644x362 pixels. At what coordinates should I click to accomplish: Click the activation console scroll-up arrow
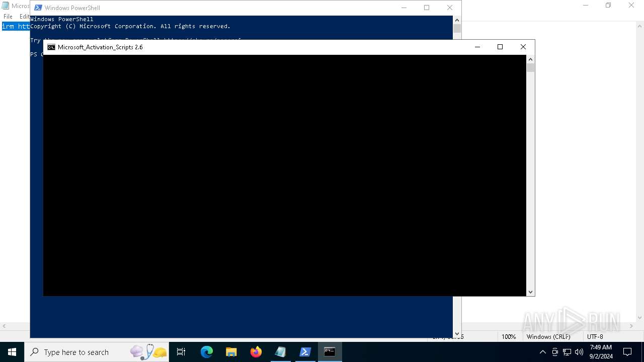[530, 59]
